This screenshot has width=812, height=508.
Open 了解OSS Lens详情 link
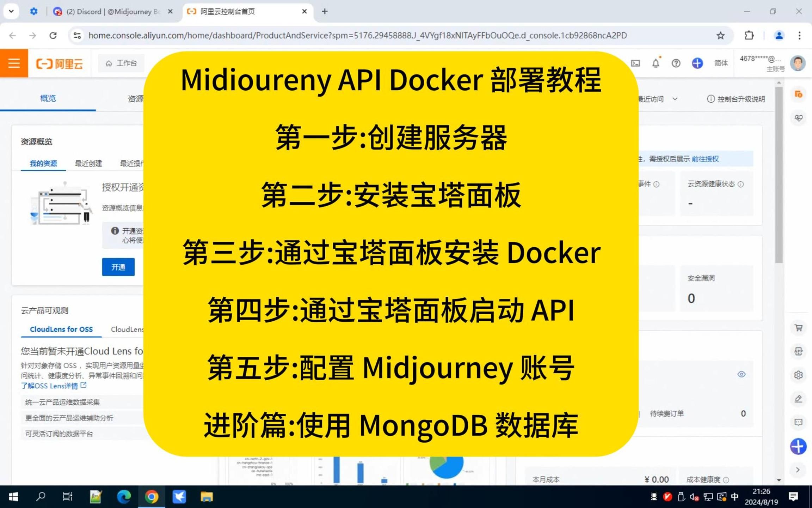click(54, 386)
